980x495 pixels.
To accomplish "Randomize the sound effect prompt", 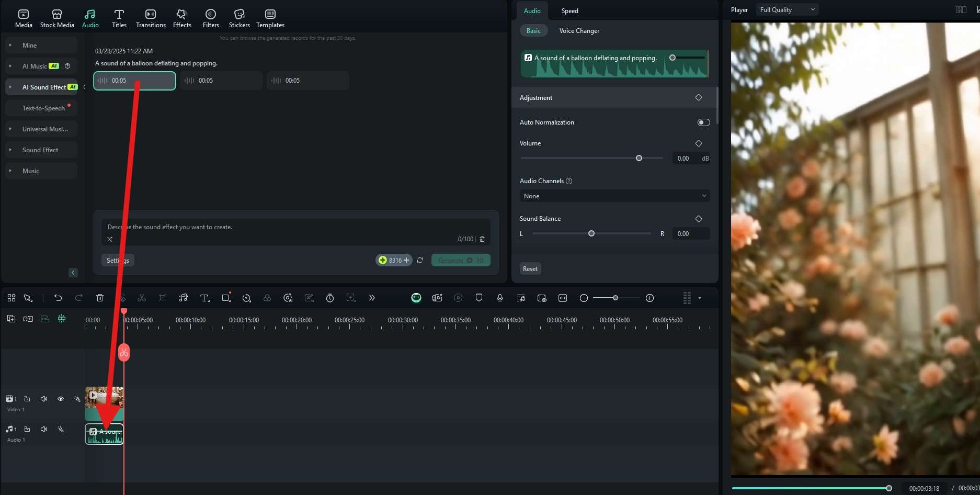I will click(110, 239).
